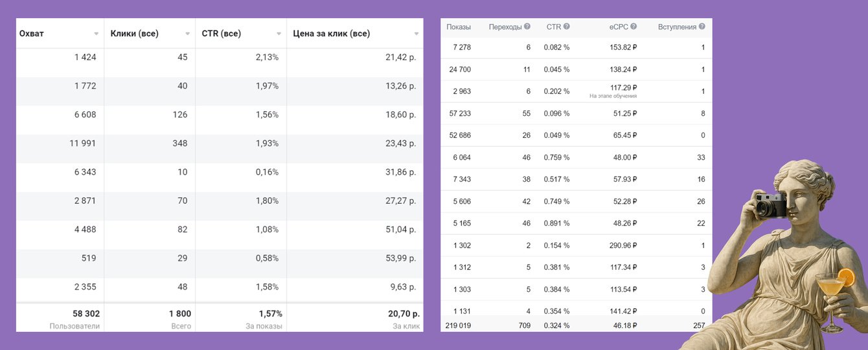Click the help icon next to Вступления
Screen dimensions: 868x350
[x=702, y=27]
